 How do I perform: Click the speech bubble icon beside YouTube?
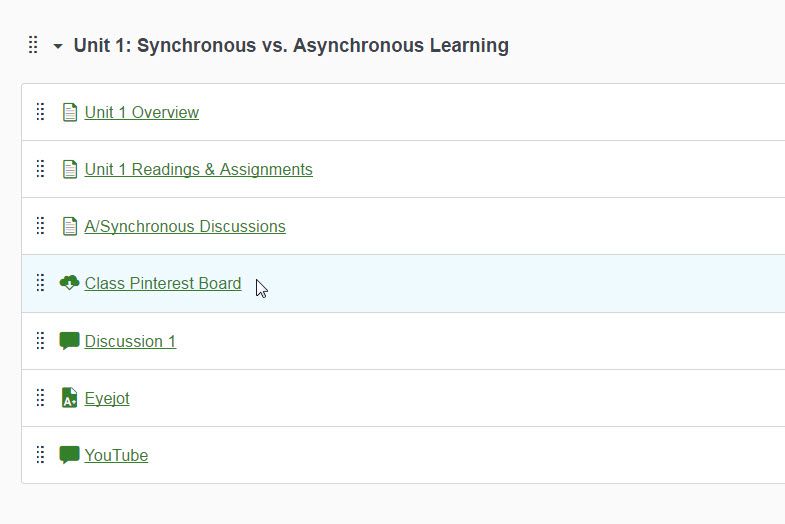(x=69, y=455)
